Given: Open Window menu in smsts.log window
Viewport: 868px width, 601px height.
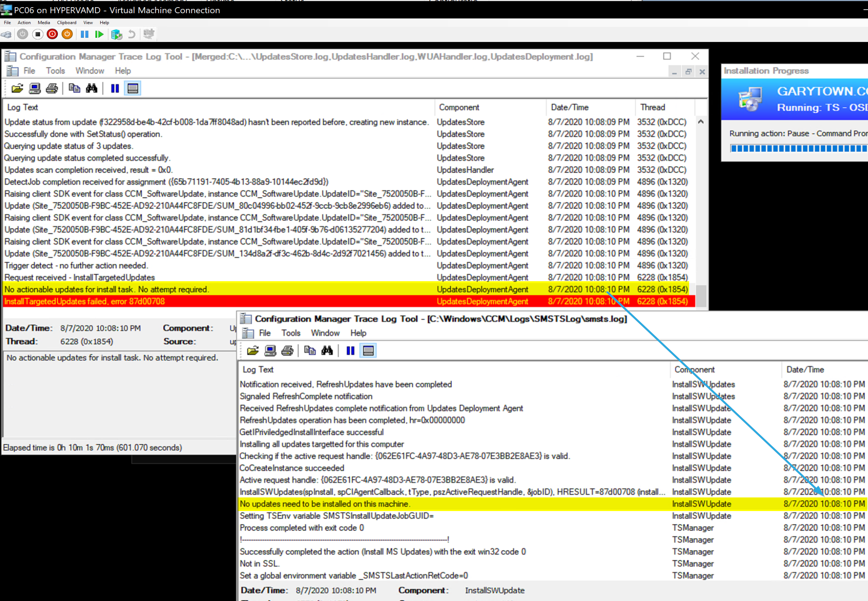Looking at the screenshot, I should point(325,333).
